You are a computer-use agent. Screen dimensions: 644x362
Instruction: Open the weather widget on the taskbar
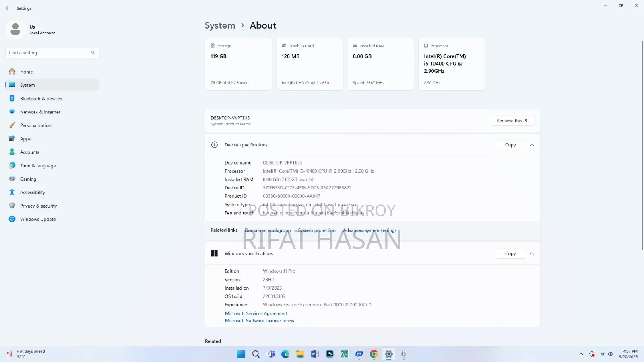[26, 354]
